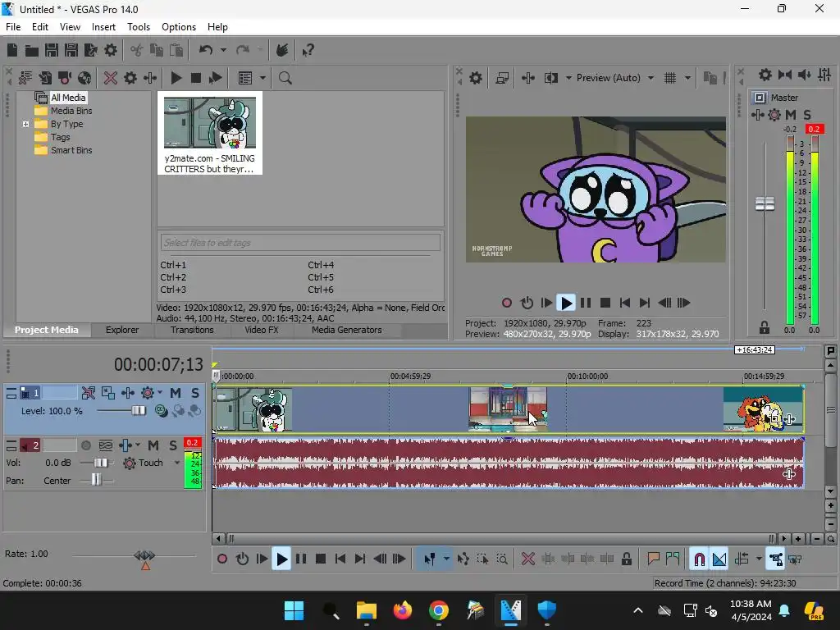Click Track Motion icon on video track 1
Image resolution: width=840 pixels, height=630 pixels.
[x=108, y=393]
